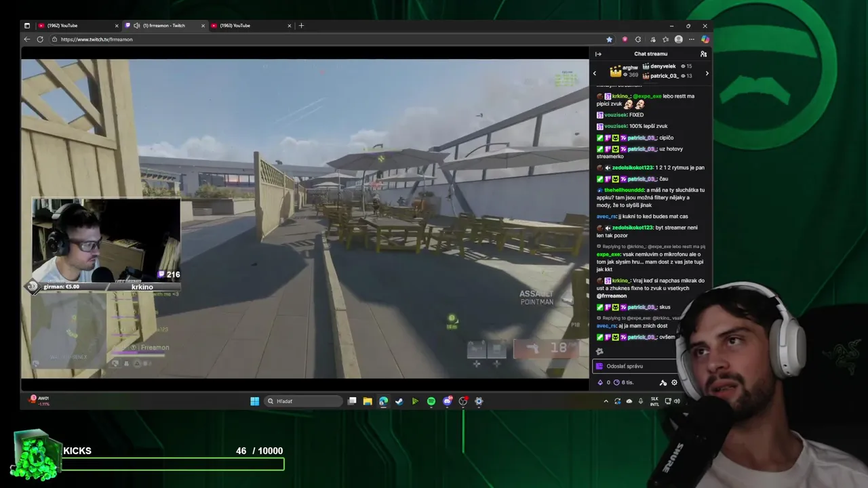The width and height of the screenshot is (868, 488).
Task: Open Steam from the taskbar
Action: (399, 401)
